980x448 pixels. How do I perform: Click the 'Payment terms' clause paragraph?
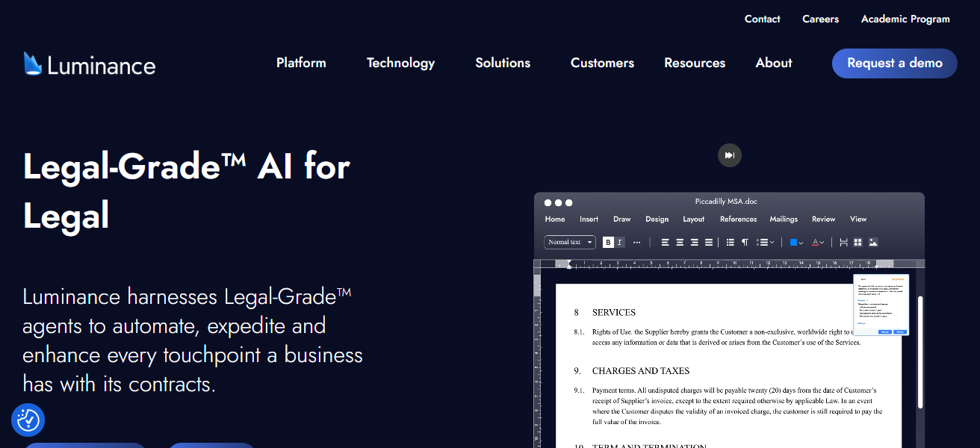[737, 406]
